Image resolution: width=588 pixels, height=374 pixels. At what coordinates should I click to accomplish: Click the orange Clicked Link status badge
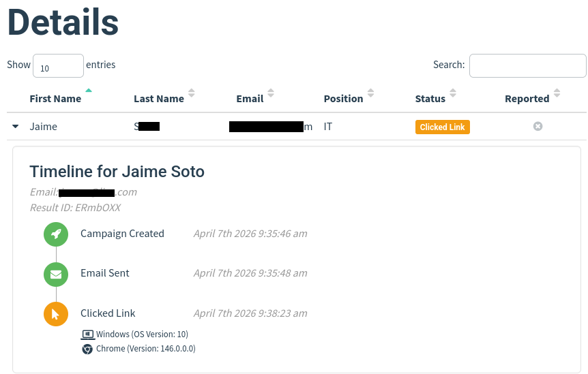(442, 127)
